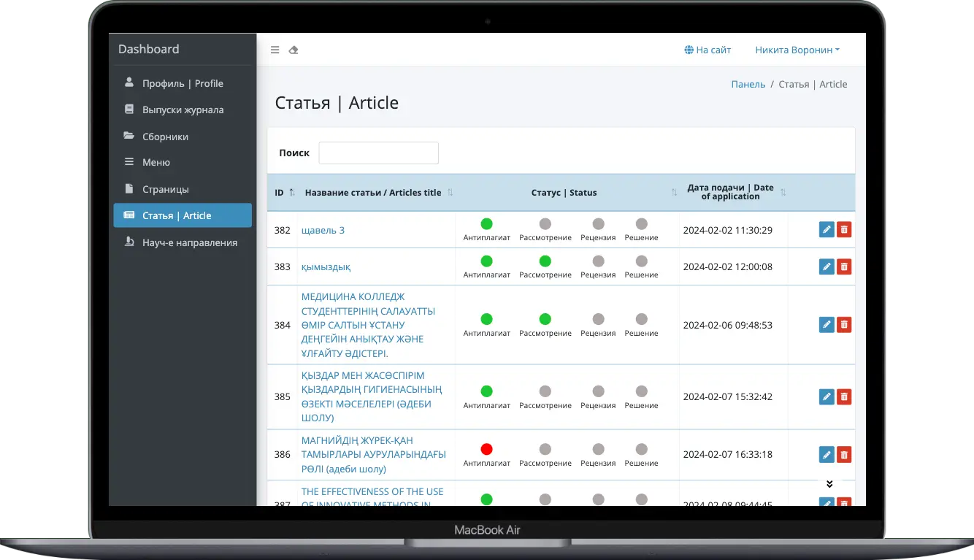974x560 pixels.
Task: Delete article 385 using the trash icon
Action: coord(844,396)
